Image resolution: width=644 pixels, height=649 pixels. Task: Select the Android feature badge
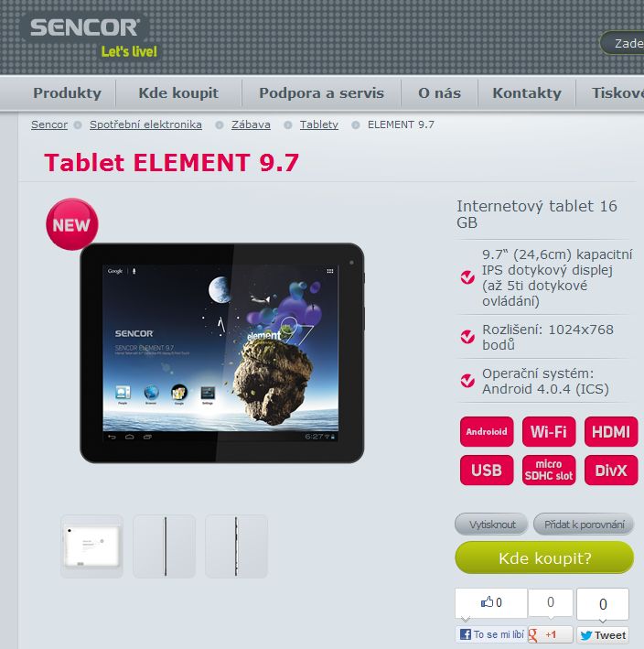click(x=487, y=432)
